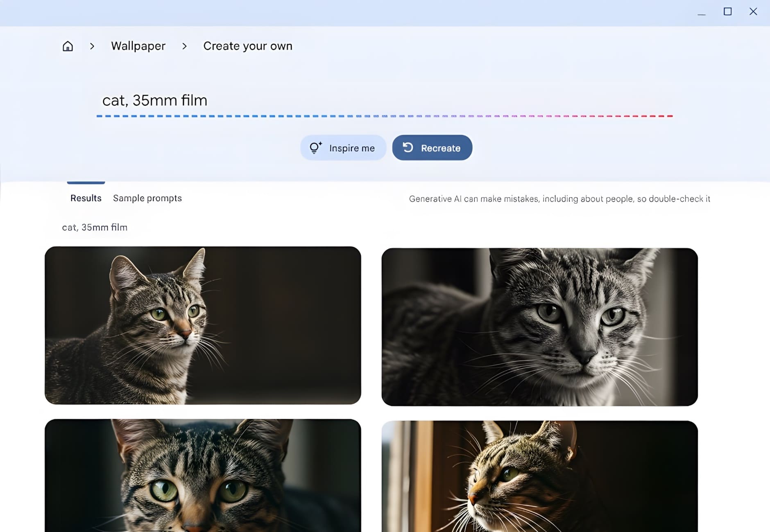Click the Inspire me button
Image resolution: width=770 pixels, height=532 pixels.
(343, 148)
